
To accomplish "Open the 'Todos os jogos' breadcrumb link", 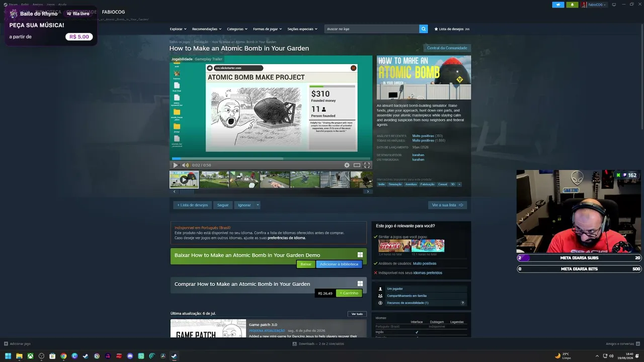I will (180, 42).
